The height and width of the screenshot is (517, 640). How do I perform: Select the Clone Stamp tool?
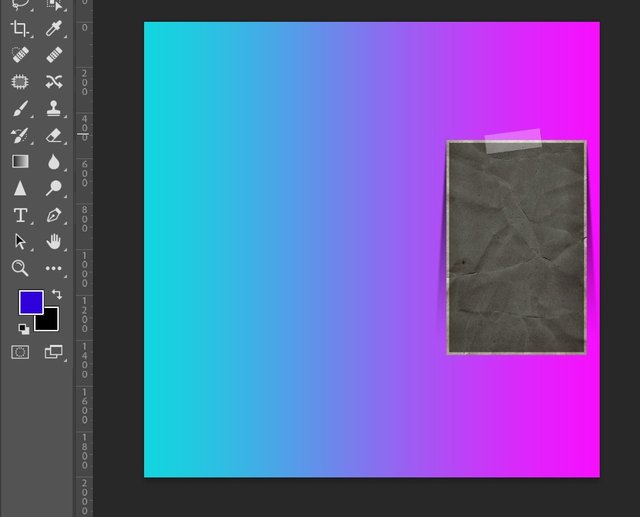[x=54, y=109]
